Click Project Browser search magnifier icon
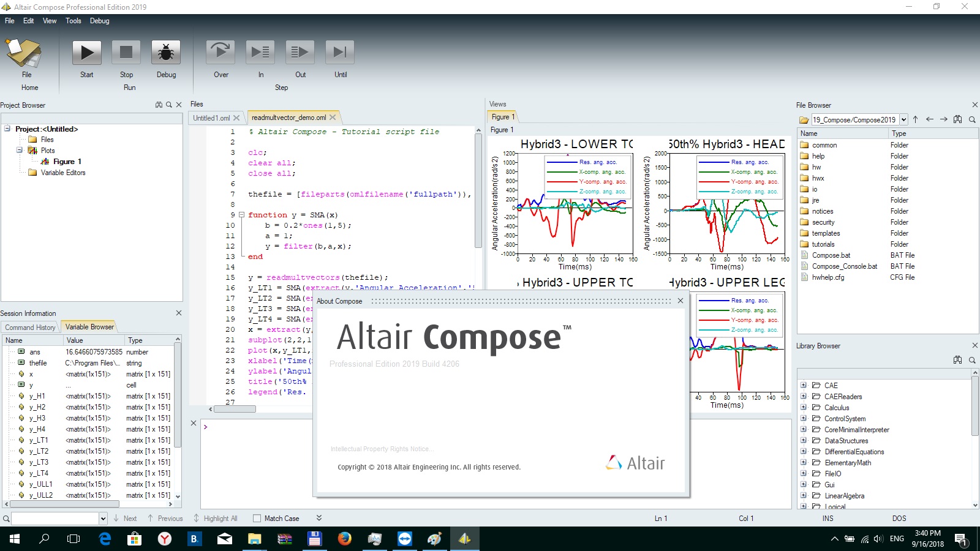Viewport: 980px width, 551px height. pyautogui.click(x=169, y=105)
